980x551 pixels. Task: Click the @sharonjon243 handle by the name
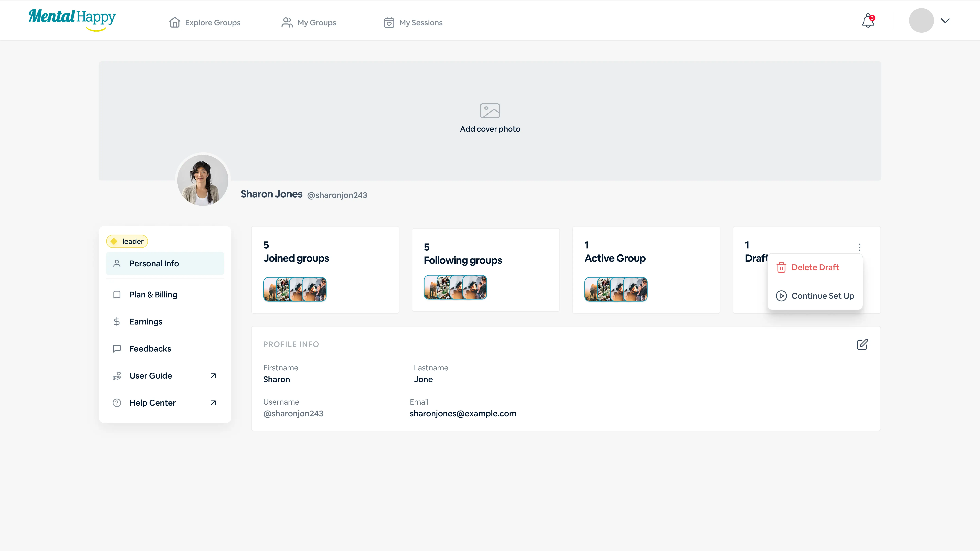coord(337,195)
